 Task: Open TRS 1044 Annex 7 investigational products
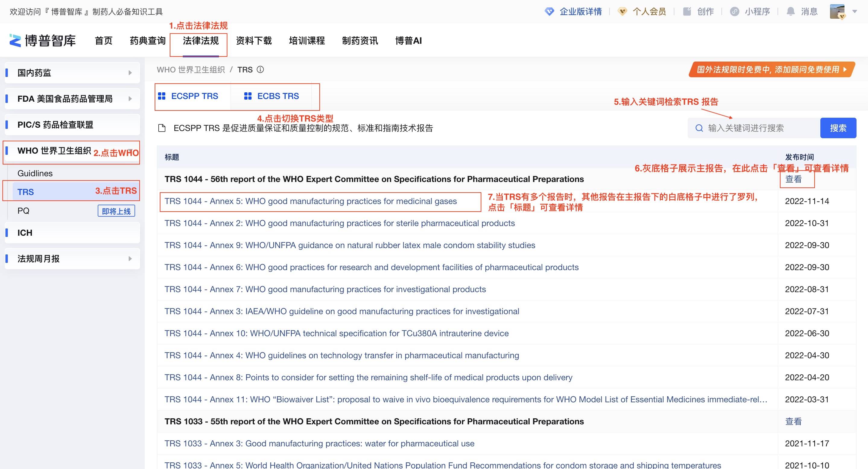pos(325,289)
